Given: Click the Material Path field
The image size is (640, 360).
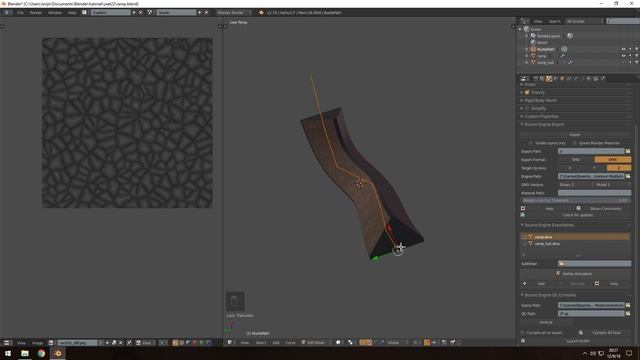Looking at the screenshot, I should (x=594, y=193).
